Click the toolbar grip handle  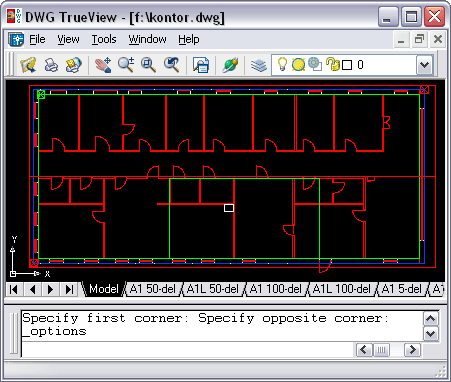[x=11, y=64]
